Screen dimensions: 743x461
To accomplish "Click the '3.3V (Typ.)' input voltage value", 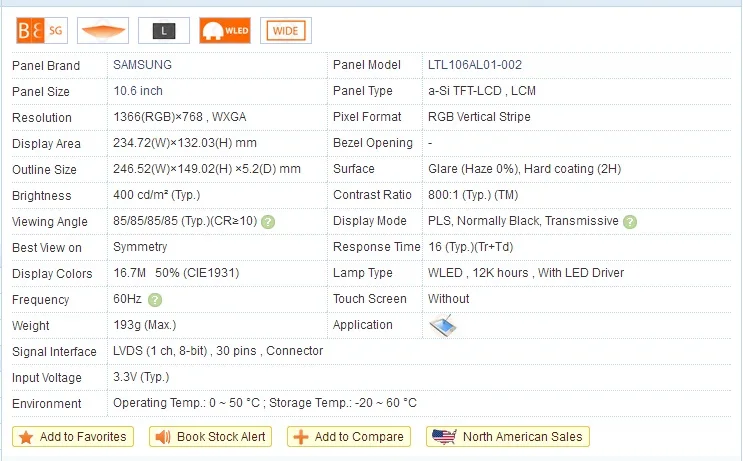I will click(x=141, y=377).
